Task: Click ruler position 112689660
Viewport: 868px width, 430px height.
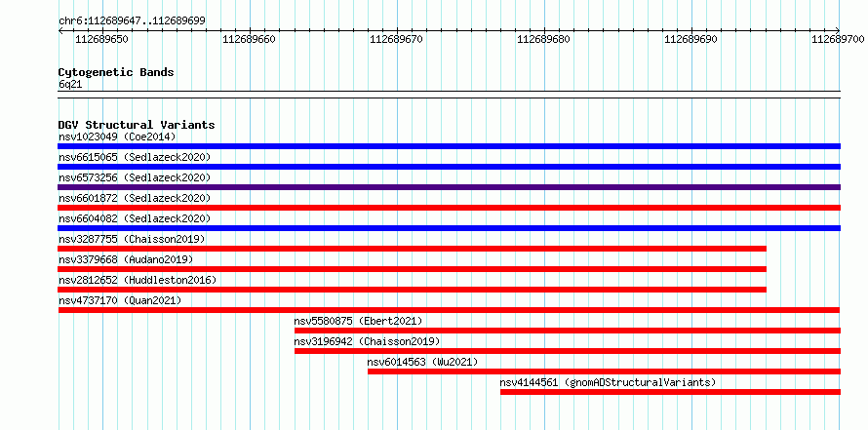Action: pyautogui.click(x=249, y=39)
